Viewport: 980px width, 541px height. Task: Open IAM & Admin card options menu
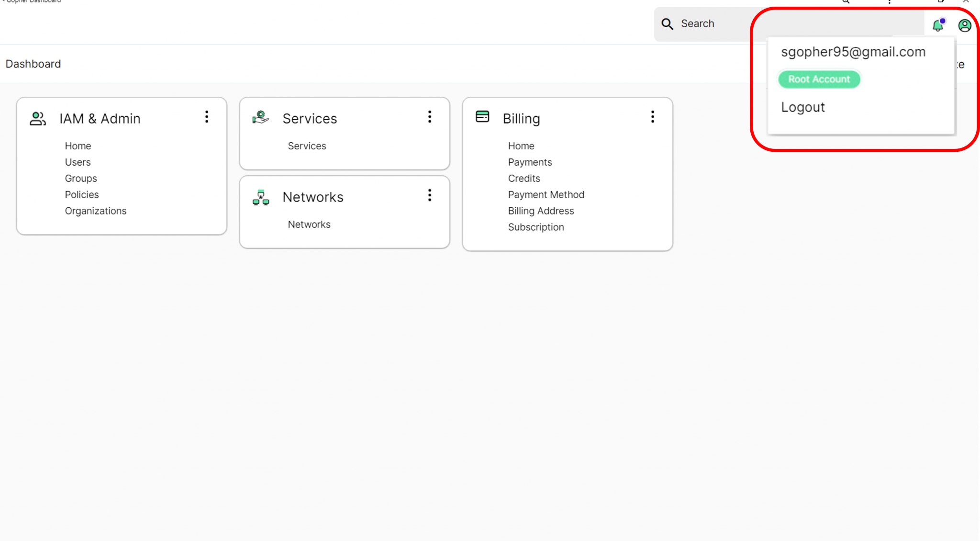[x=207, y=117]
